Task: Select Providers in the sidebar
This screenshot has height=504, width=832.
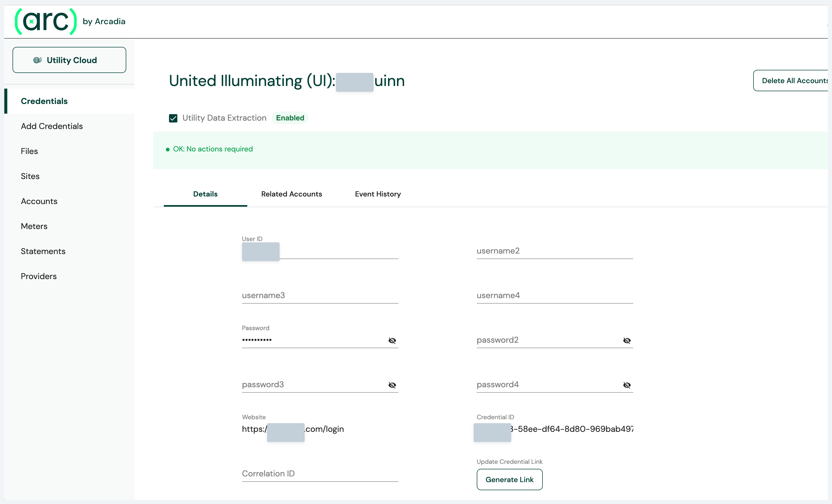Action: (39, 276)
